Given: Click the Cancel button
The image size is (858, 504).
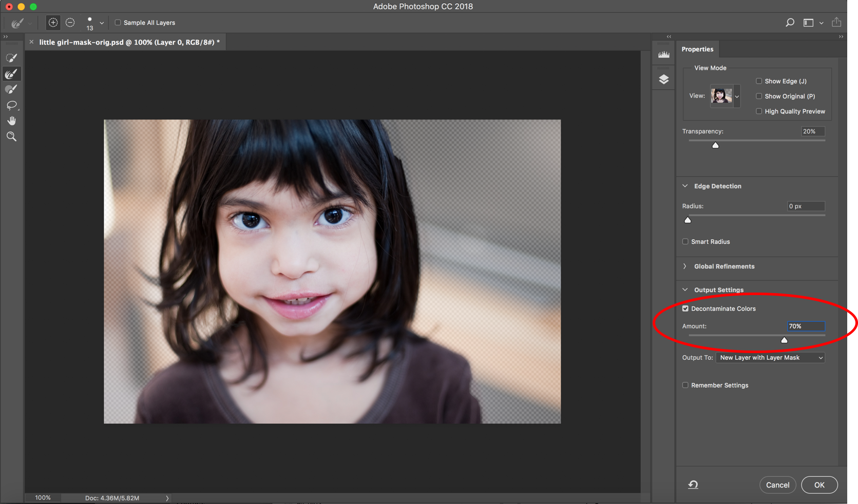Looking at the screenshot, I should pos(777,485).
